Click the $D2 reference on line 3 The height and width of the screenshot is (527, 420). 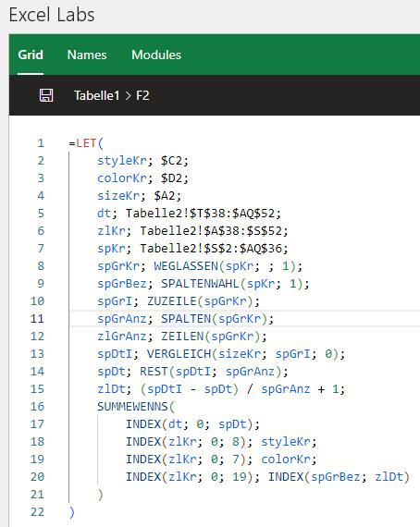click(x=171, y=178)
